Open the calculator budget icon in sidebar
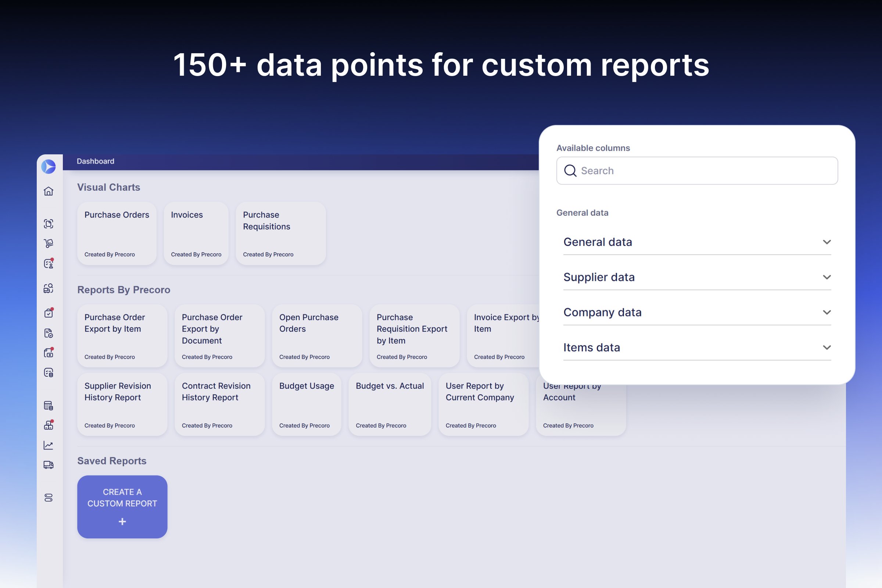Viewport: 882px width, 588px height. [49, 405]
